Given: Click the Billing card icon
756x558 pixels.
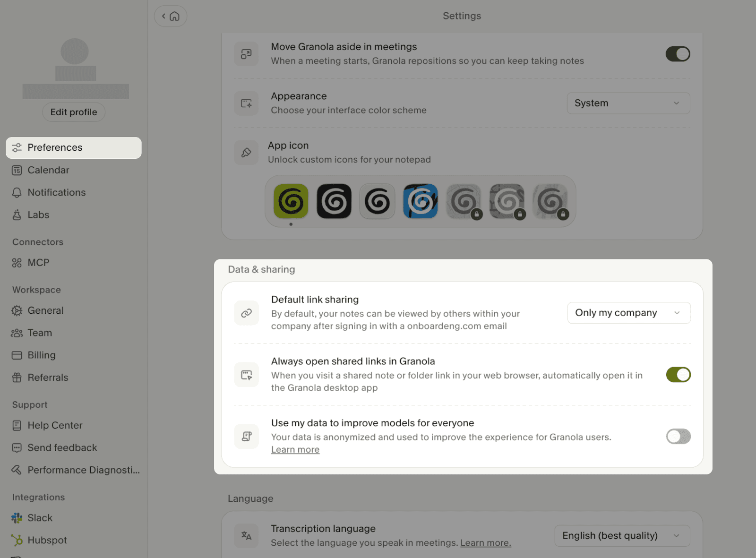Looking at the screenshot, I should [17, 355].
